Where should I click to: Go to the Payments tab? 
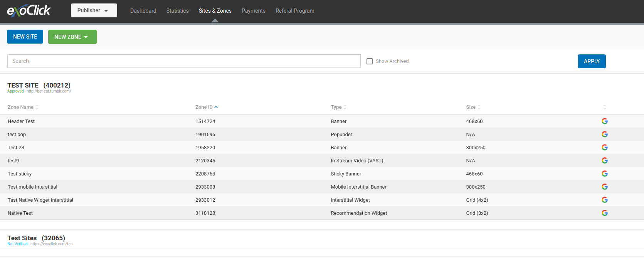coord(253,11)
